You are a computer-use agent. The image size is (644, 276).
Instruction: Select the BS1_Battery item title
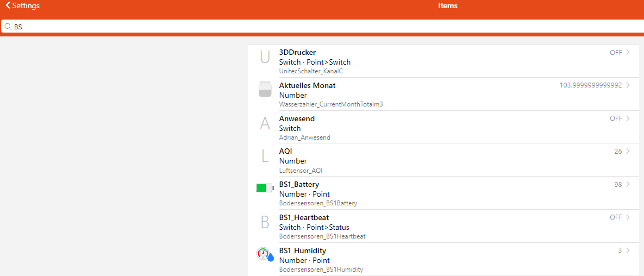click(x=299, y=184)
